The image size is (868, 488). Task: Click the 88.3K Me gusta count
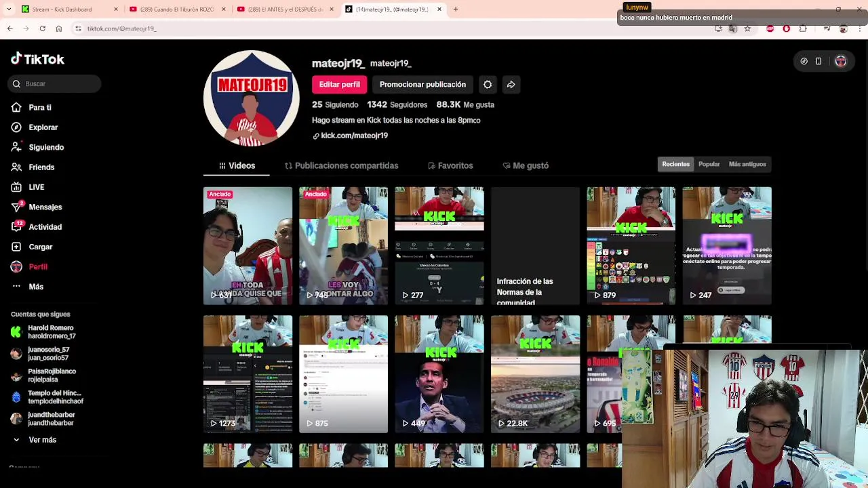pyautogui.click(x=465, y=104)
